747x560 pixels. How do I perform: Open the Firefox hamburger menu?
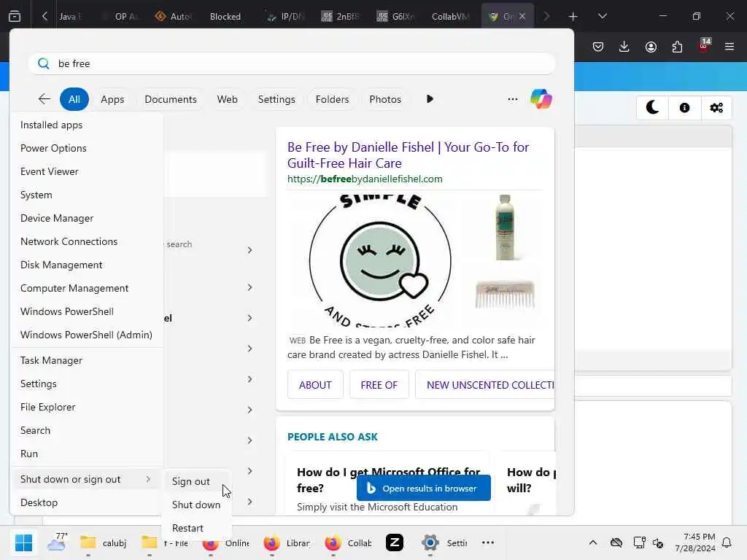click(729, 46)
